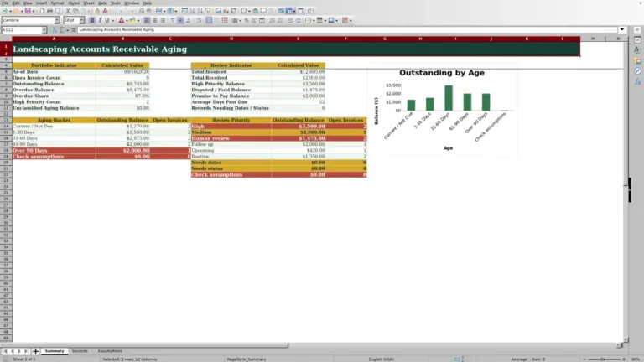Open sidebar Functions panel icon

(x=637, y=81)
